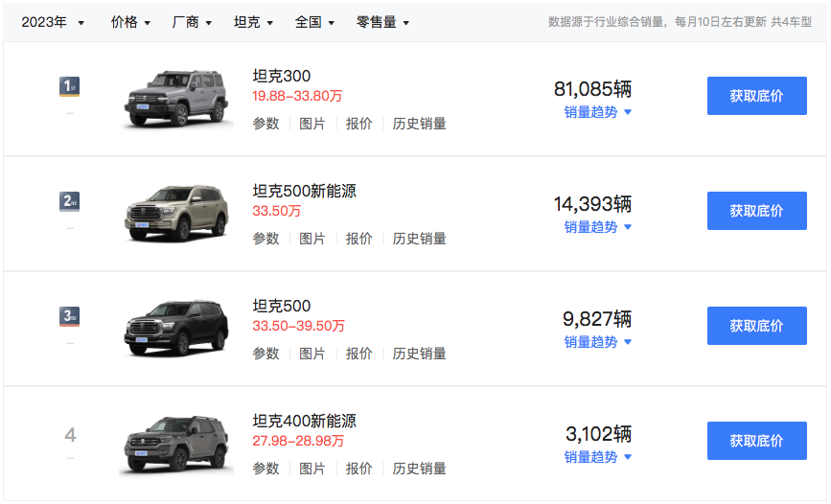Viewport: 831px width, 504px height.
Task: Expand 销量趋势 for 坦克300
Action: click(x=597, y=112)
